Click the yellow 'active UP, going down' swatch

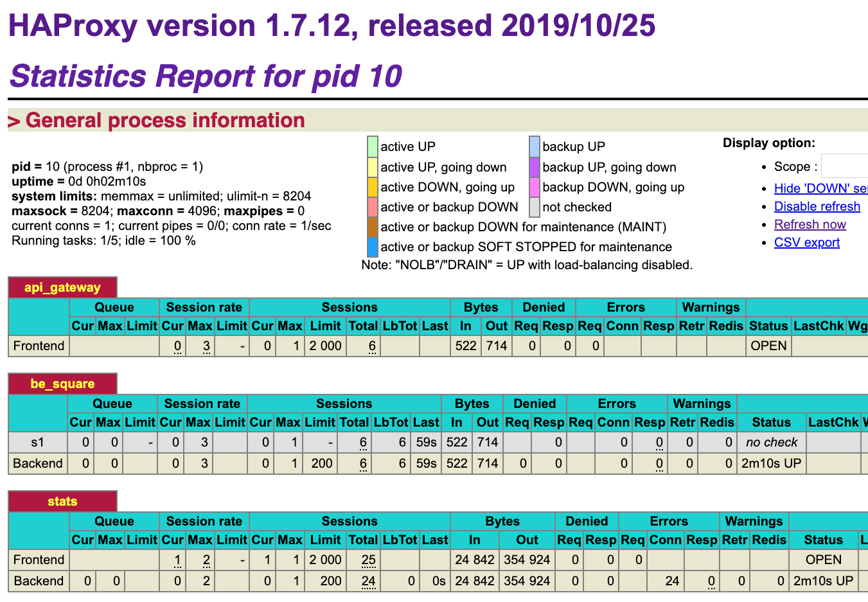coord(373,167)
